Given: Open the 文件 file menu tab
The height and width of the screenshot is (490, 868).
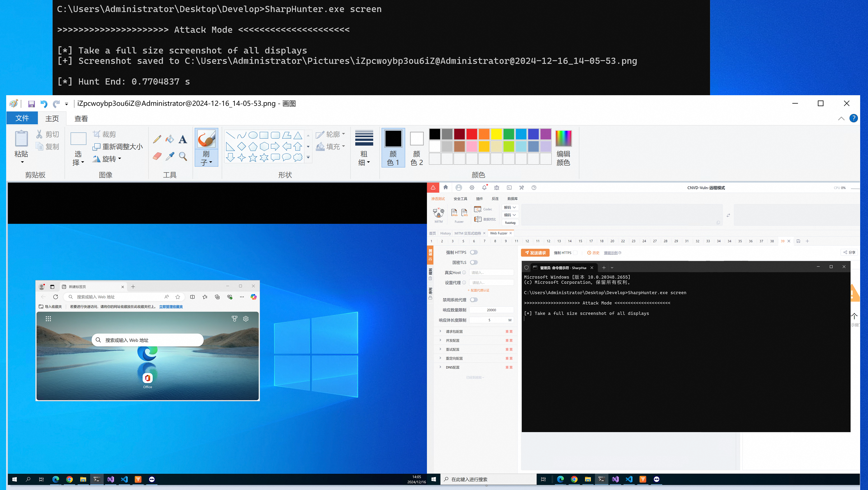Looking at the screenshot, I should 22,118.
